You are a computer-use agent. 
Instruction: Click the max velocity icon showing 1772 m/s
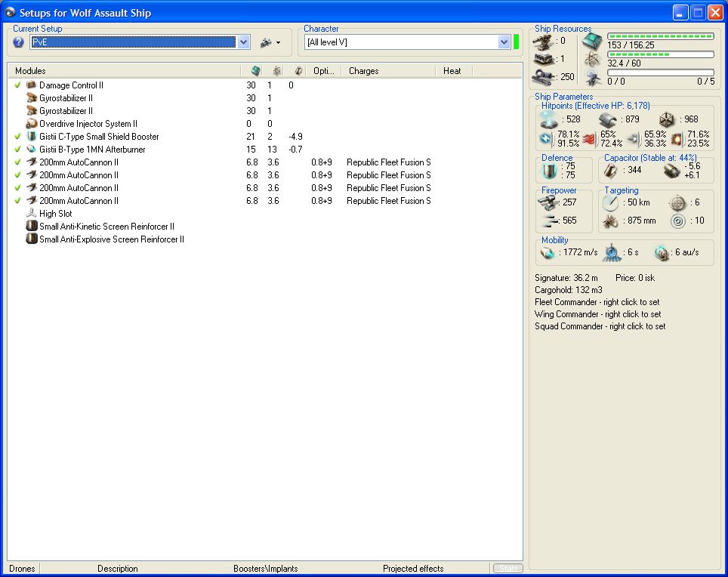(548, 253)
